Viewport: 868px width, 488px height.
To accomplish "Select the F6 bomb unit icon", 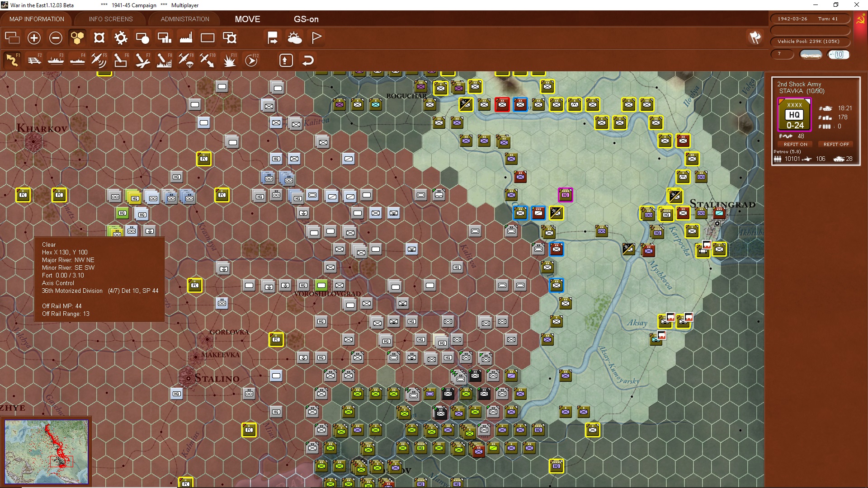I will [121, 60].
